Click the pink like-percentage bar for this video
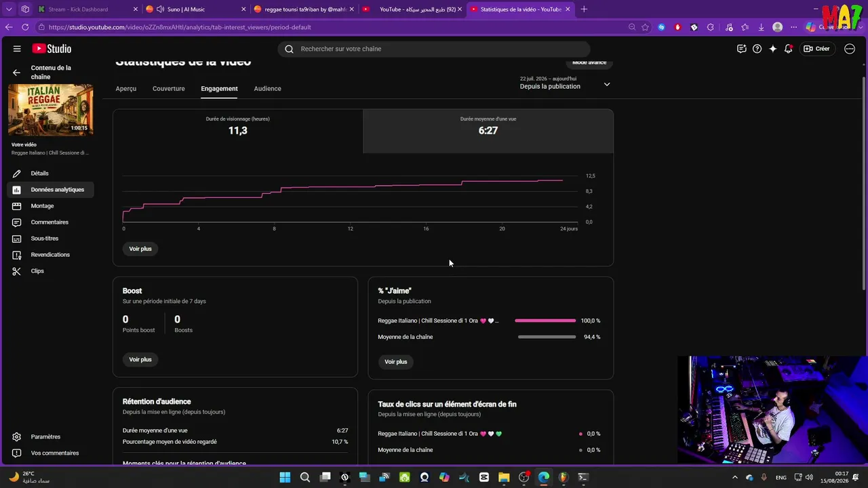Image resolution: width=868 pixels, height=488 pixels. tap(545, 321)
